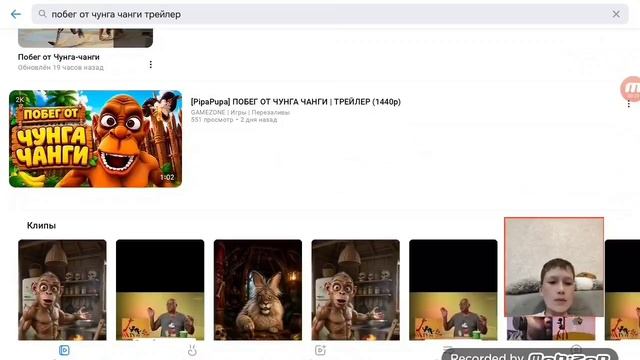Open playlist title 'Побег от Чунга-чанги'

58,57
